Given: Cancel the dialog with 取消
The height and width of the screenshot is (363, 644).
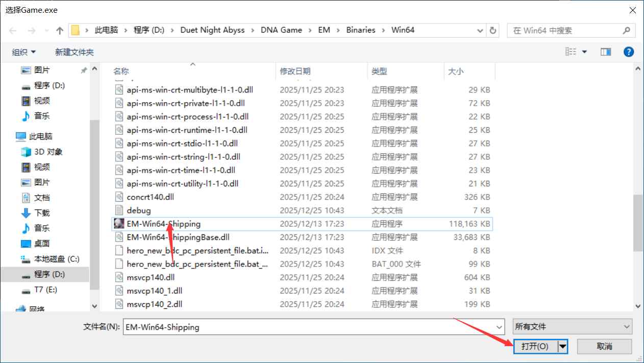Looking at the screenshot, I should point(604,346).
